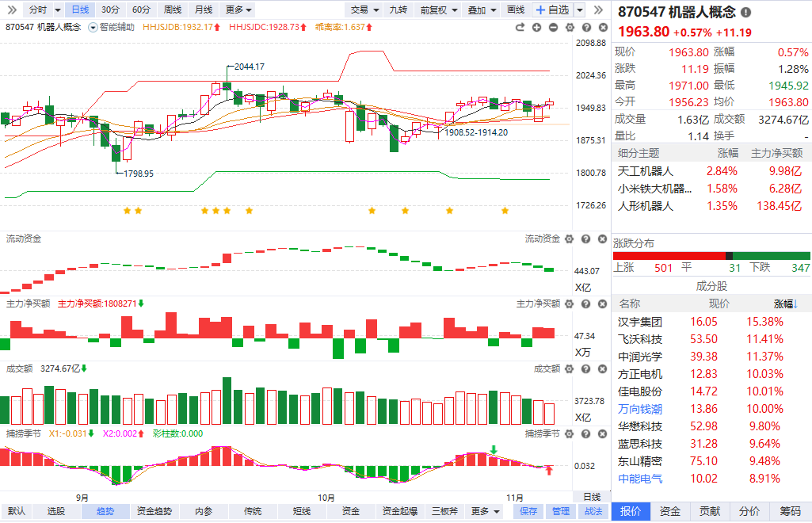Switch to the 资金 tab at bottom right

(x=670, y=511)
